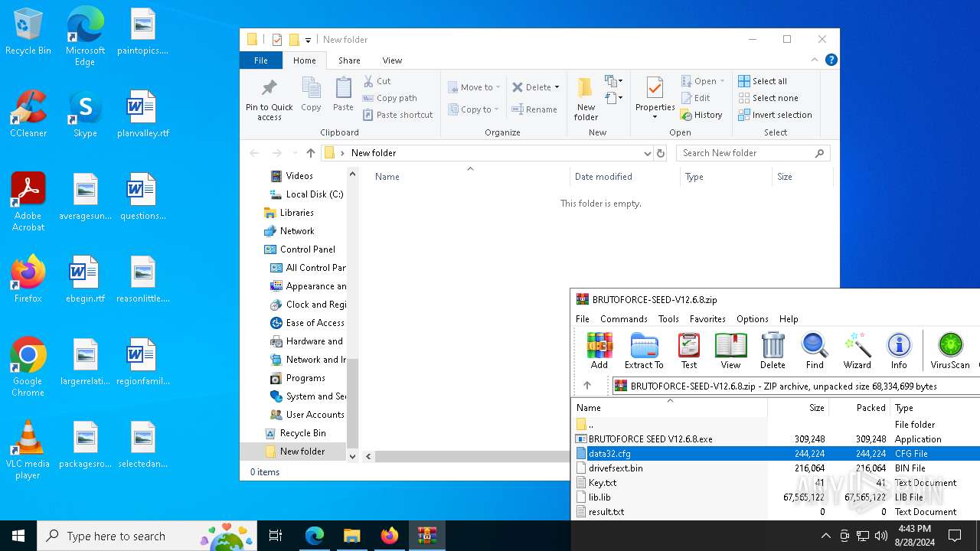
Task: Click Select none button
Action: click(x=768, y=98)
